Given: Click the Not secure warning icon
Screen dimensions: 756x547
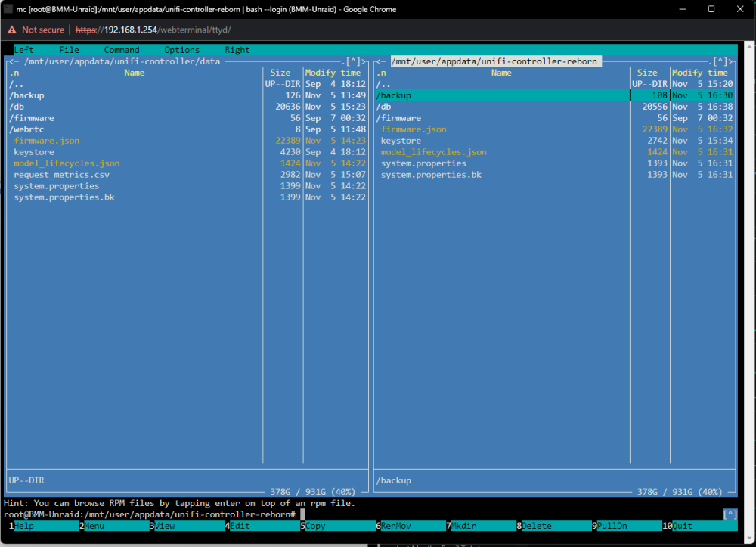Looking at the screenshot, I should pos(11,30).
